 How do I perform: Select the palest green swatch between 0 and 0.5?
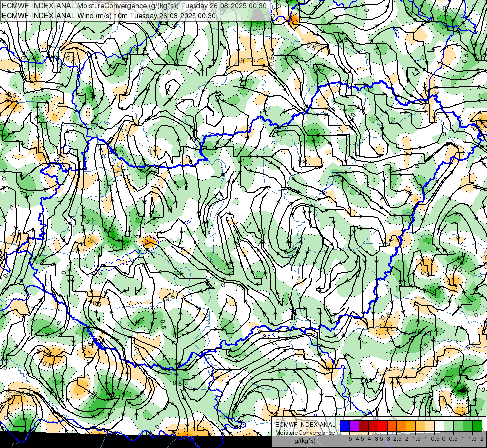coord(449,426)
